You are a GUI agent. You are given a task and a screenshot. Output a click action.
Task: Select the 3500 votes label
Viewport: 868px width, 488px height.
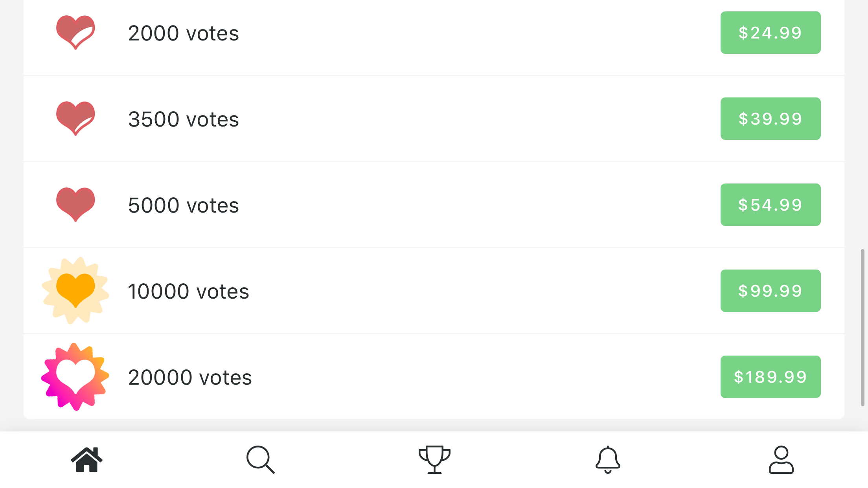tap(183, 119)
